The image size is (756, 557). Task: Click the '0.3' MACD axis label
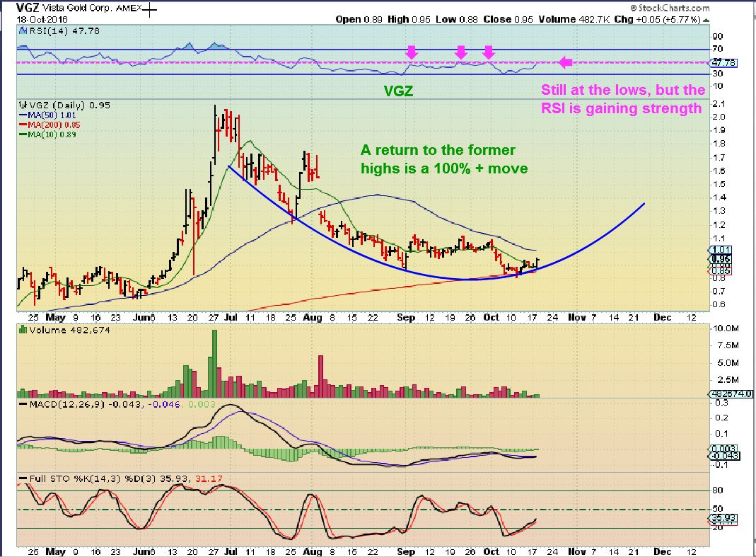[x=722, y=402]
